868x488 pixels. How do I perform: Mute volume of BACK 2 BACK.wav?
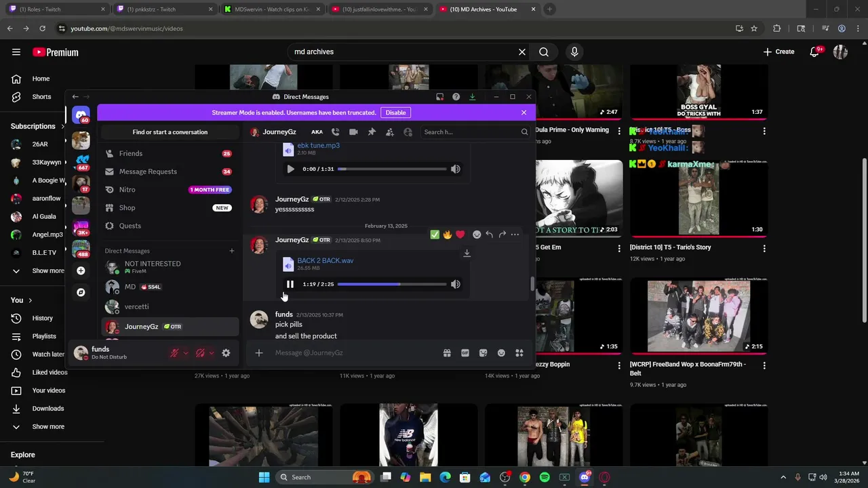click(x=456, y=284)
